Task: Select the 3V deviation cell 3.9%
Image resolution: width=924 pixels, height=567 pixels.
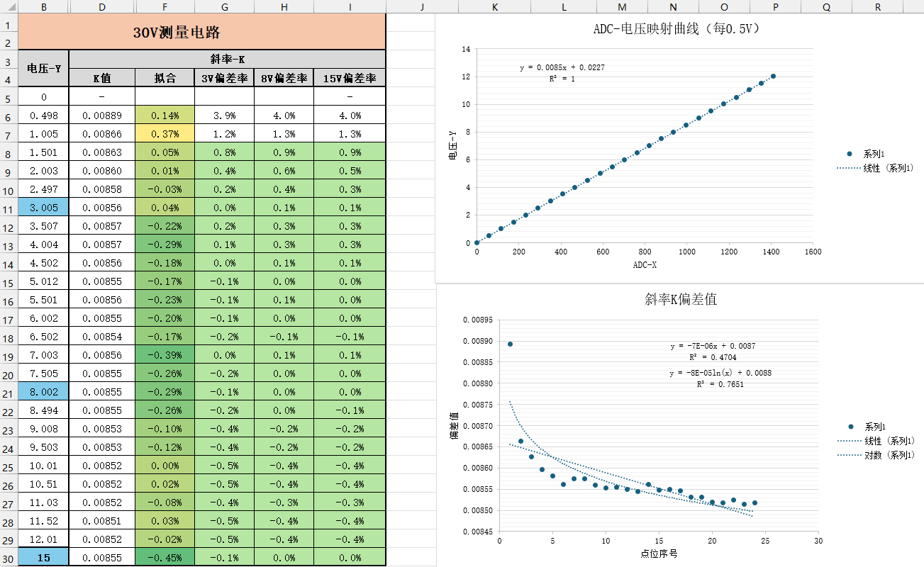Action: coord(224,116)
